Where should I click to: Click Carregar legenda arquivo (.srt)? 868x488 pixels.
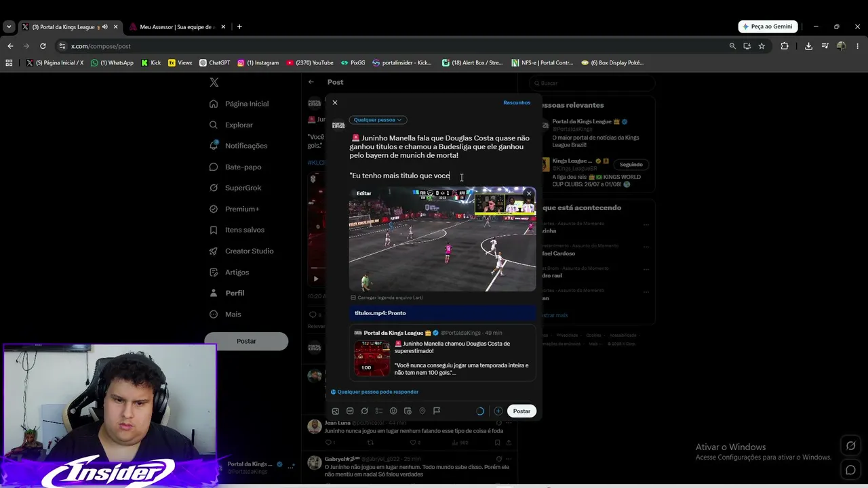tap(387, 298)
